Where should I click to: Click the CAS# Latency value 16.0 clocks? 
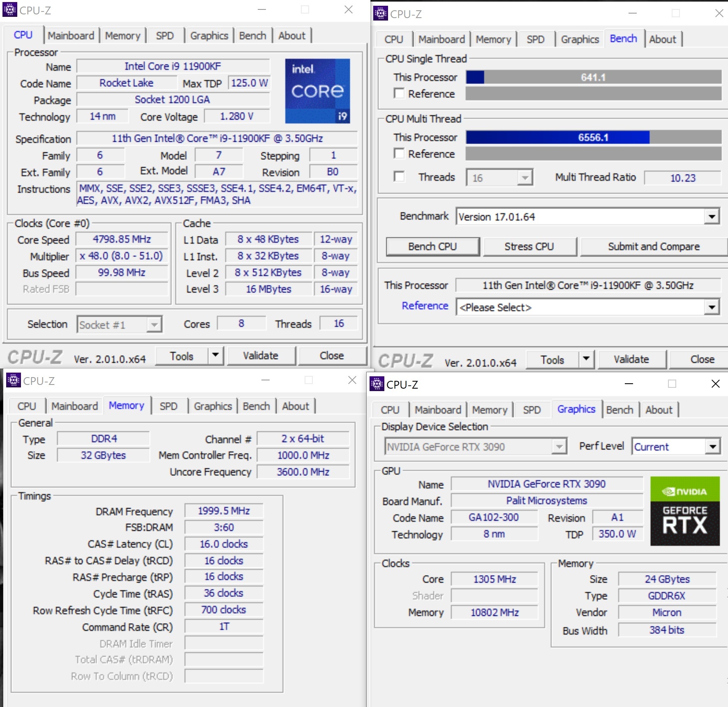[x=224, y=544]
